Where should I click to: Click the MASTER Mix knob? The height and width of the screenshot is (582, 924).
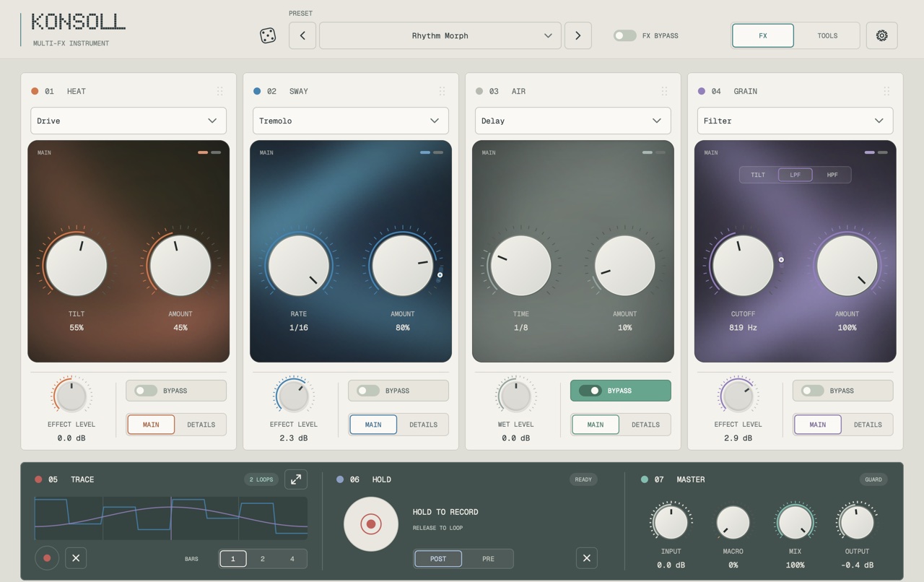click(x=795, y=523)
